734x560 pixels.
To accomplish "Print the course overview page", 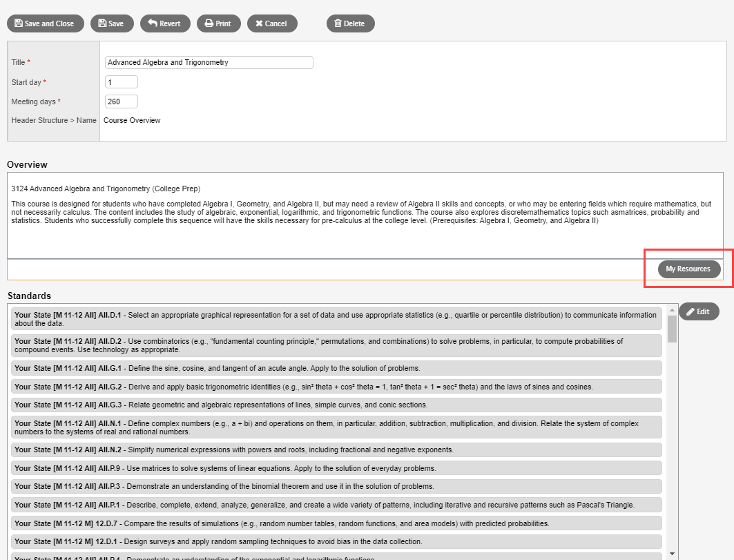I will pyautogui.click(x=218, y=23).
